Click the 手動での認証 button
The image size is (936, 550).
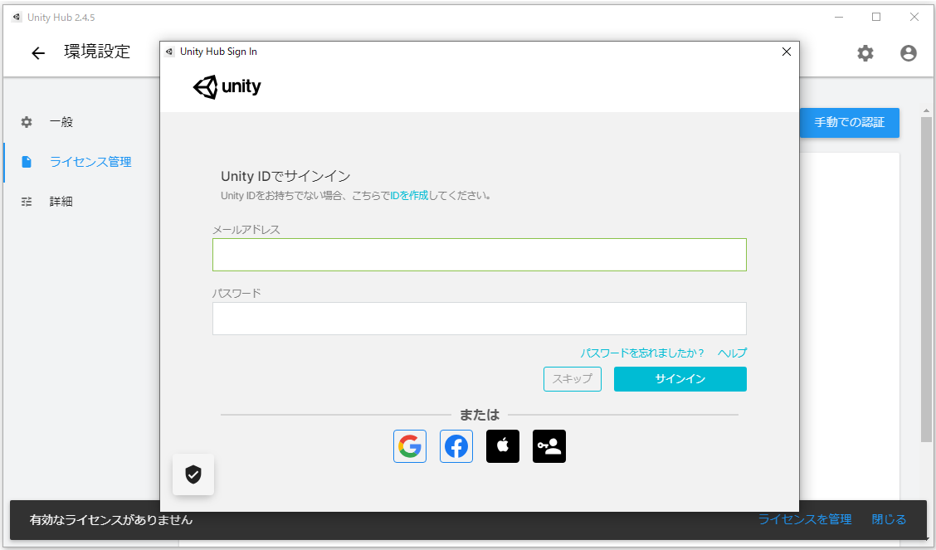(849, 122)
